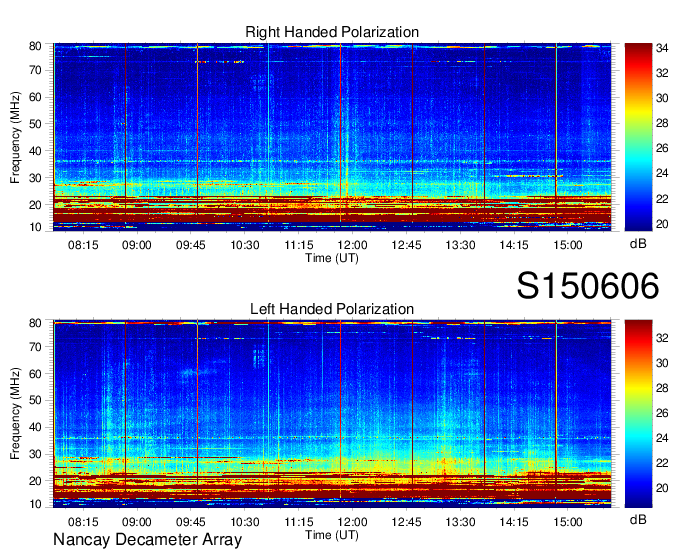
Task: Click the Left Handed Polarization spectrogram image
Action: [x=332, y=414]
